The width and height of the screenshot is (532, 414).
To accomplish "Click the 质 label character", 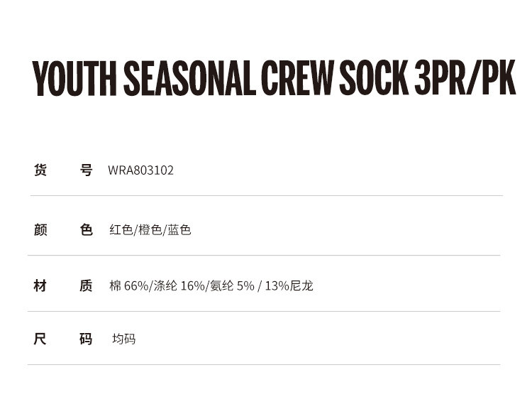I will click(86, 285).
